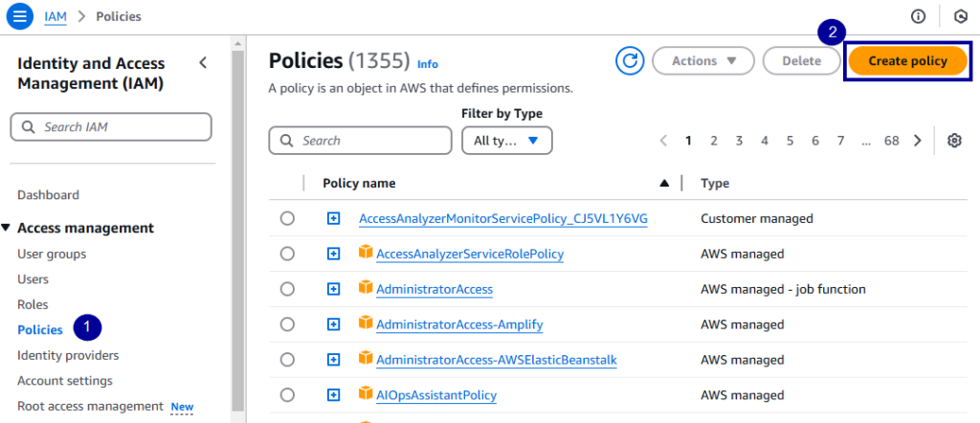Viewport: 980px width, 423px height.
Task: Select AdministratorAccess-AWSElasticBeanstalk radio button
Action: pyautogui.click(x=287, y=360)
